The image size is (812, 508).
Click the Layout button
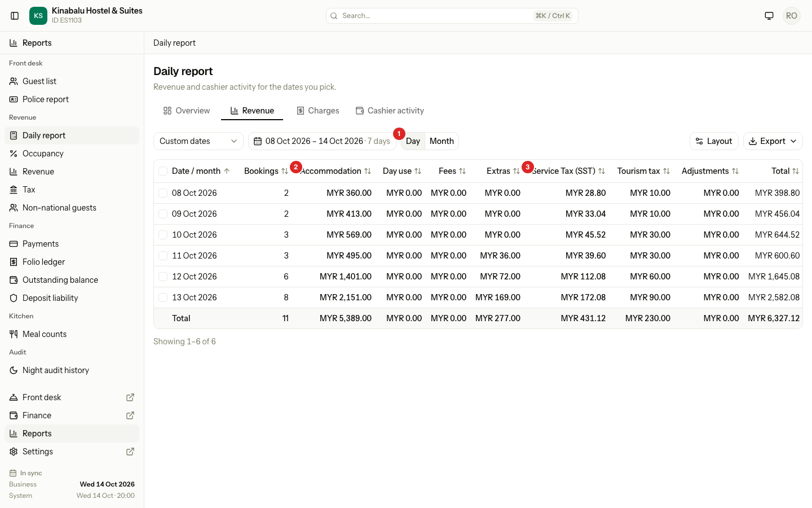pyautogui.click(x=714, y=141)
